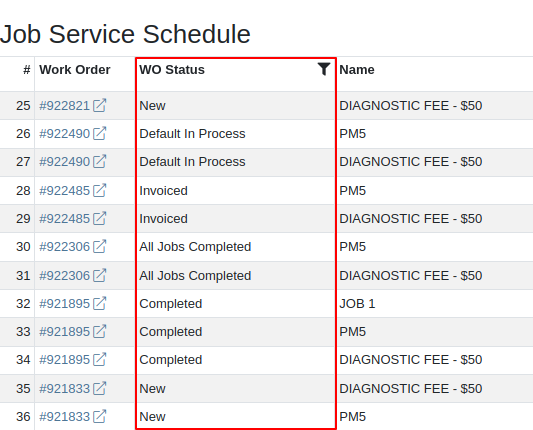Open external link icon for row 25
Image resolution: width=533 pixels, height=430 pixels.
click(x=100, y=105)
